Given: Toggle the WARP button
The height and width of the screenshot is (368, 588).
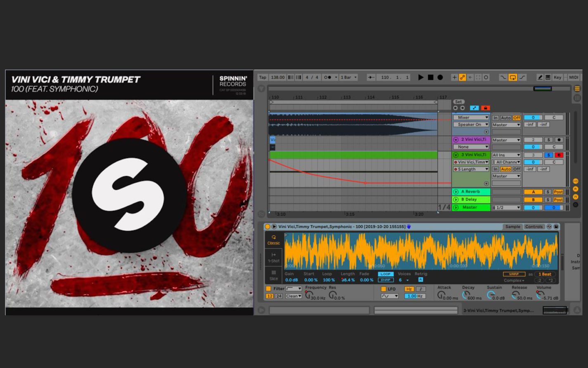Looking at the screenshot, I should pyautogui.click(x=514, y=274).
